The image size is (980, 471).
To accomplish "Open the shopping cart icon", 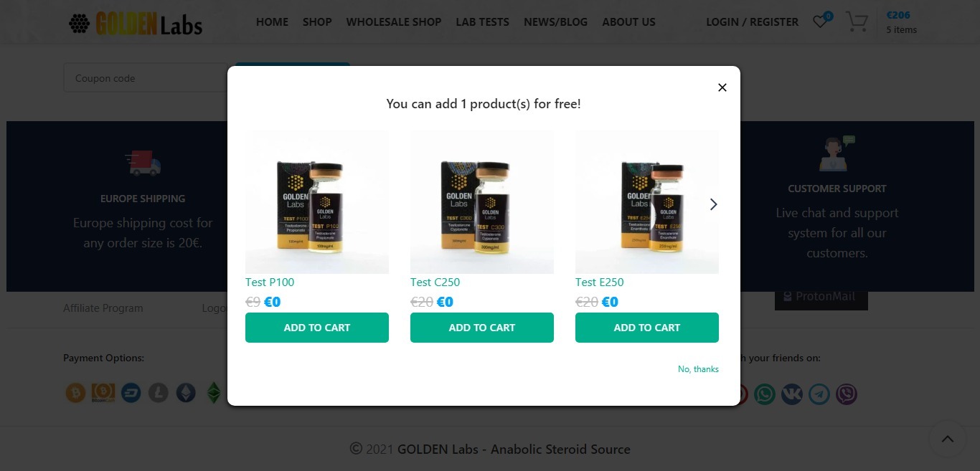I will click(856, 22).
